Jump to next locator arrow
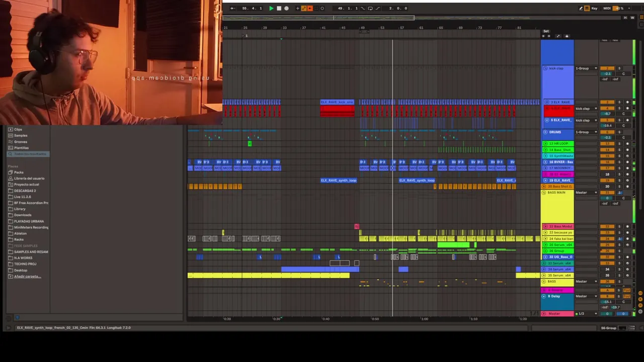 click(x=548, y=36)
